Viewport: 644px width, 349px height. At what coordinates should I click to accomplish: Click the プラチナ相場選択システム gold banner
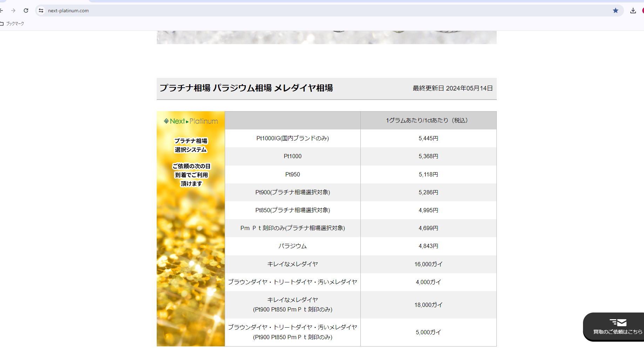click(x=191, y=229)
